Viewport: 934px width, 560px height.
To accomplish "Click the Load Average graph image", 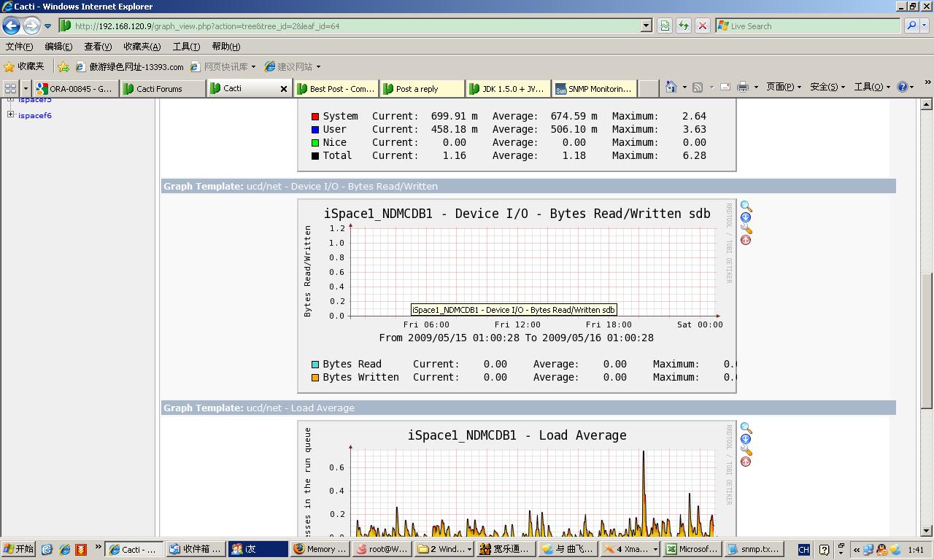I will coord(517,478).
